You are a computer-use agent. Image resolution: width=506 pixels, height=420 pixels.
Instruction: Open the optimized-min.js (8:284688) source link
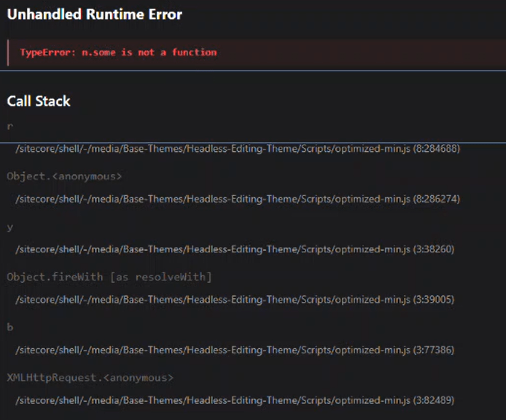(238, 149)
